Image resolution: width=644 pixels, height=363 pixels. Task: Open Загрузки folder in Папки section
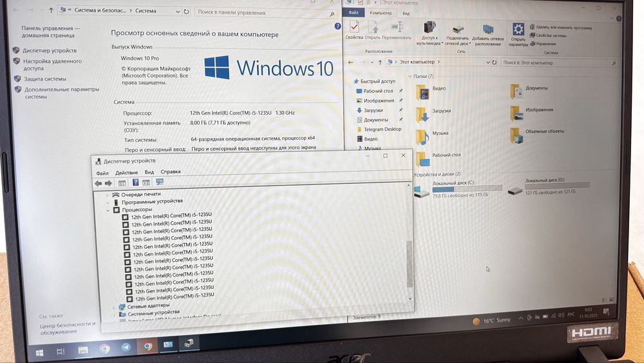click(433, 114)
